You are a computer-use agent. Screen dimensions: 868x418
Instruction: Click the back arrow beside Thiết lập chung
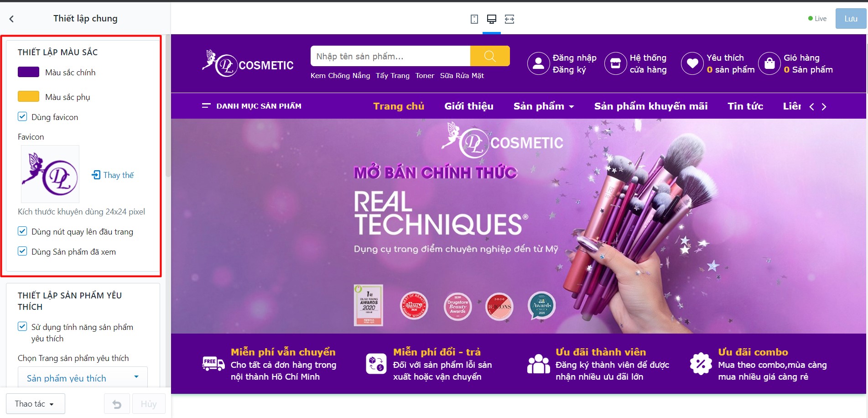pos(11,19)
